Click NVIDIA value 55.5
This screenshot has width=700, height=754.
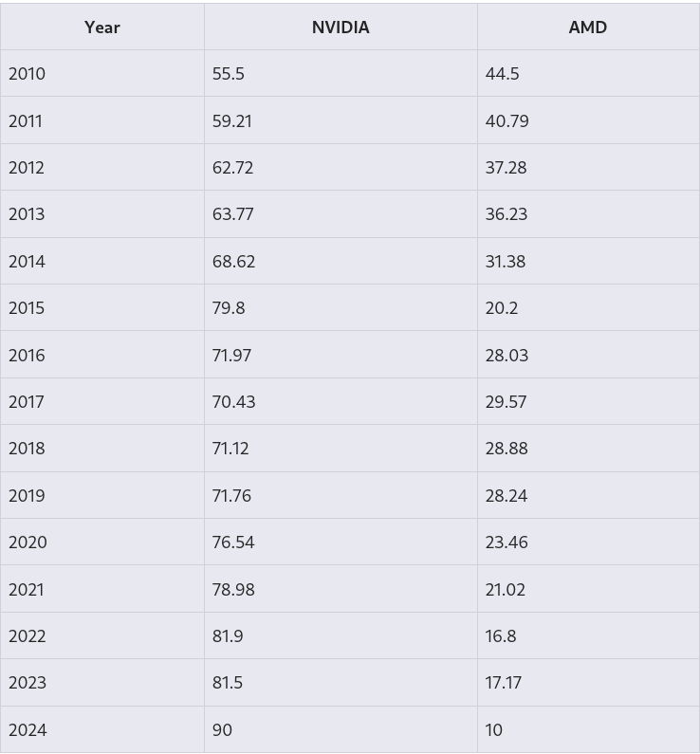[x=229, y=74]
